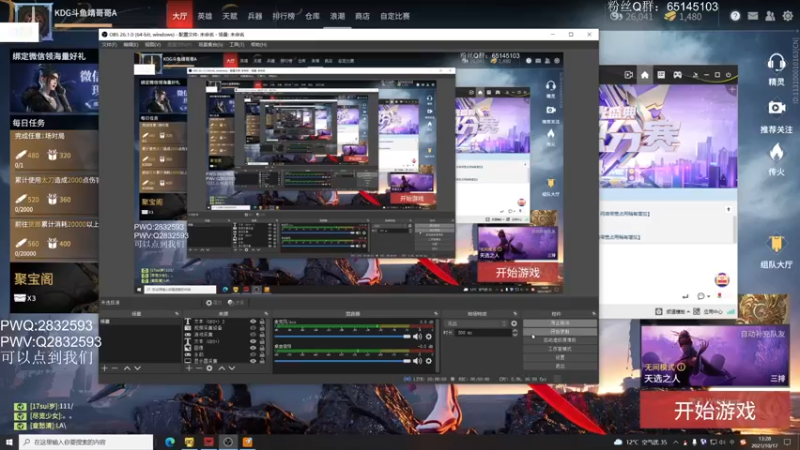Image resolution: width=800 pixels, height=450 pixels.
Task: Open transition properties gear icon
Action: pos(514,323)
